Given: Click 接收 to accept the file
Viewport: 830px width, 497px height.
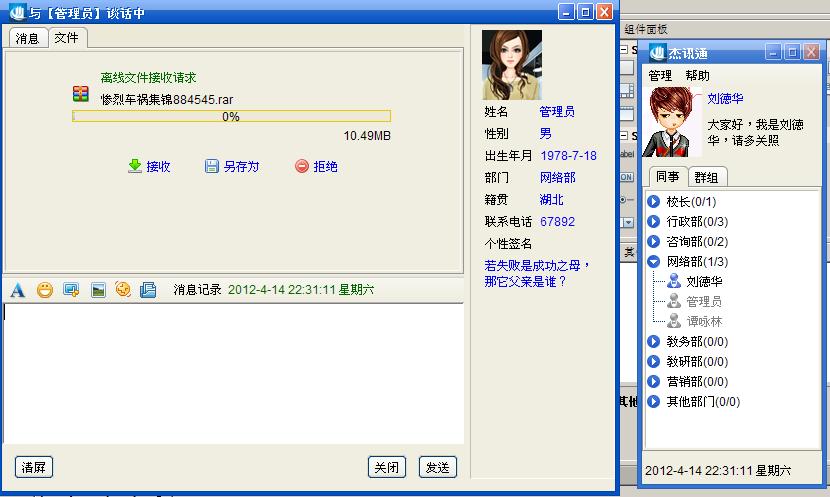Looking at the screenshot, I should point(149,167).
